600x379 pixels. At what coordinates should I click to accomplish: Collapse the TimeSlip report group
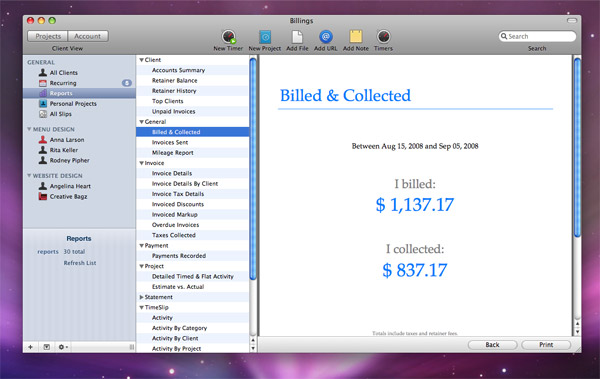tap(141, 307)
